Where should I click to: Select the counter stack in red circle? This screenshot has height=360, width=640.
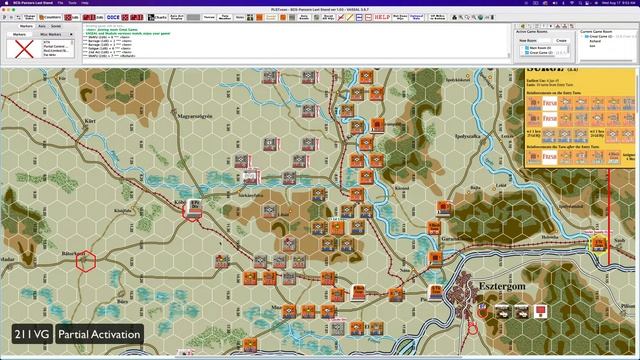pos(193,209)
